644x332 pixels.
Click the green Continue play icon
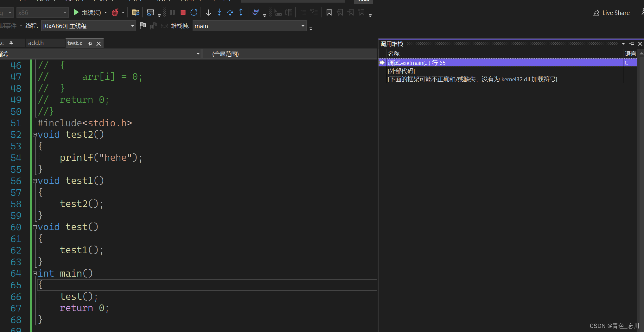pyautogui.click(x=76, y=12)
